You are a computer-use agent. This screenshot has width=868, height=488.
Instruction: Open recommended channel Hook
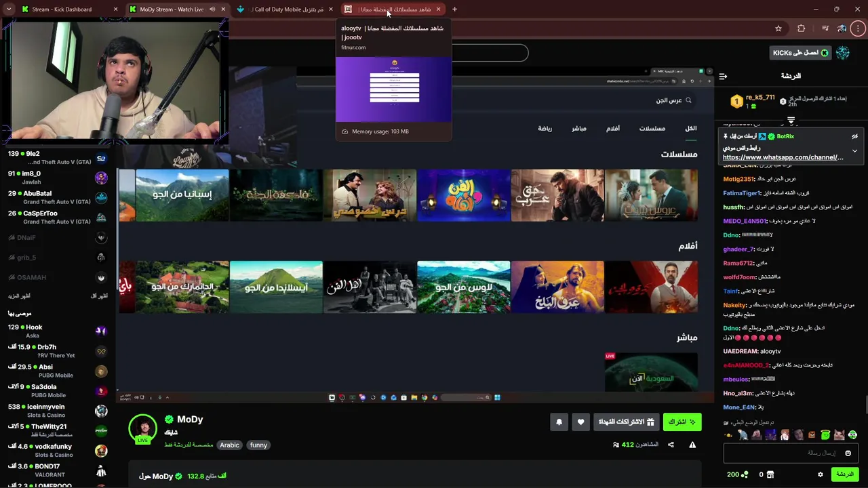pos(58,331)
